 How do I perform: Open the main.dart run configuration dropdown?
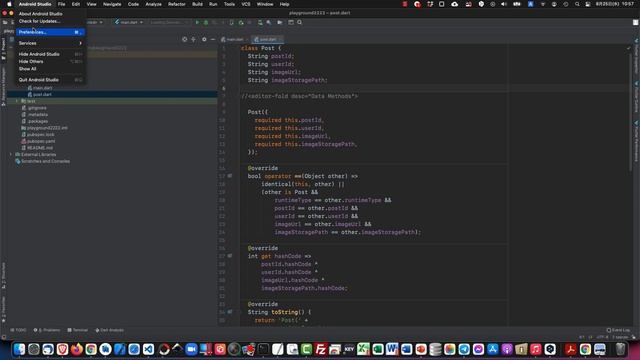129,22
